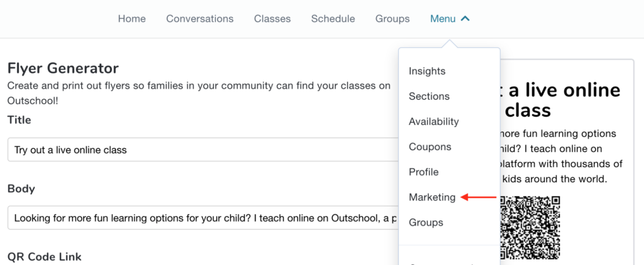Image resolution: width=644 pixels, height=265 pixels.
Task: Click the Flyer Generator page heading
Action: (63, 68)
